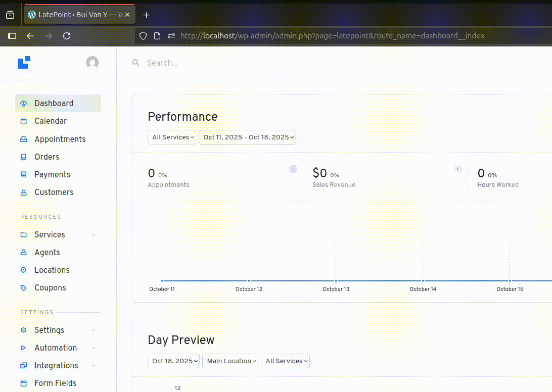
Task: Click the LatePoint logo icon
Action: [24, 62]
